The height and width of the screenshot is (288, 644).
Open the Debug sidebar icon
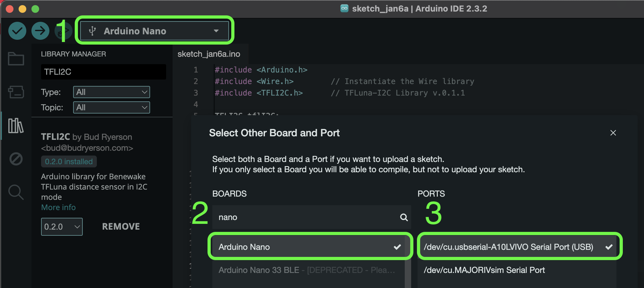click(x=16, y=159)
